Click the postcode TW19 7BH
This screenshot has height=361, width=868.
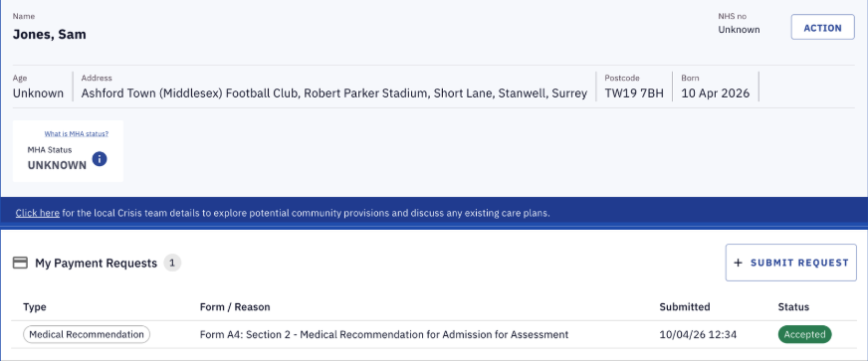pos(634,92)
